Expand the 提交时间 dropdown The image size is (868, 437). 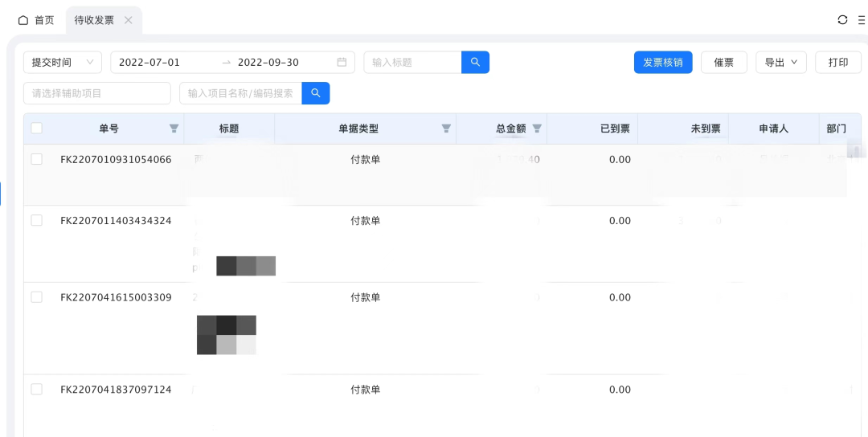pyautogui.click(x=63, y=63)
